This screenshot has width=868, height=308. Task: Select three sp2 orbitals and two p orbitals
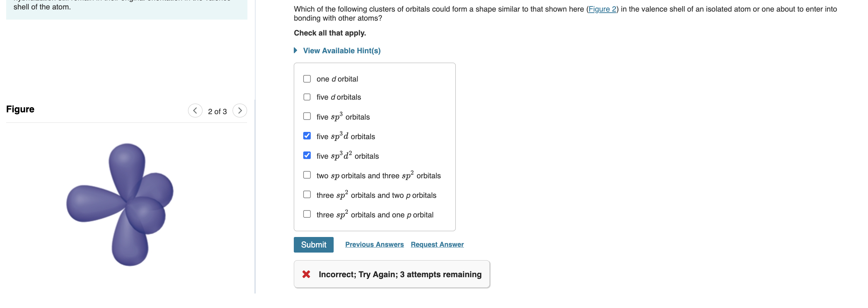(x=306, y=194)
